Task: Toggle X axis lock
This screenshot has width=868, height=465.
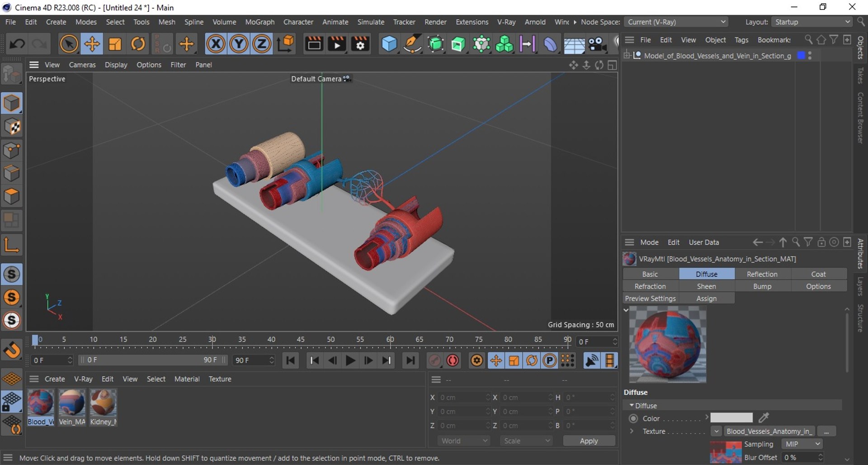Action: point(216,44)
